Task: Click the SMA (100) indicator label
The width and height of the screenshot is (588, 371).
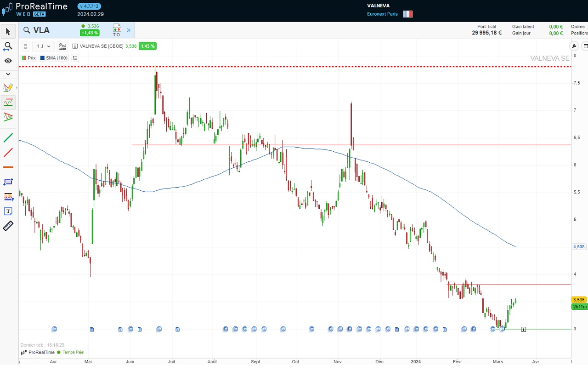Action: (54, 58)
